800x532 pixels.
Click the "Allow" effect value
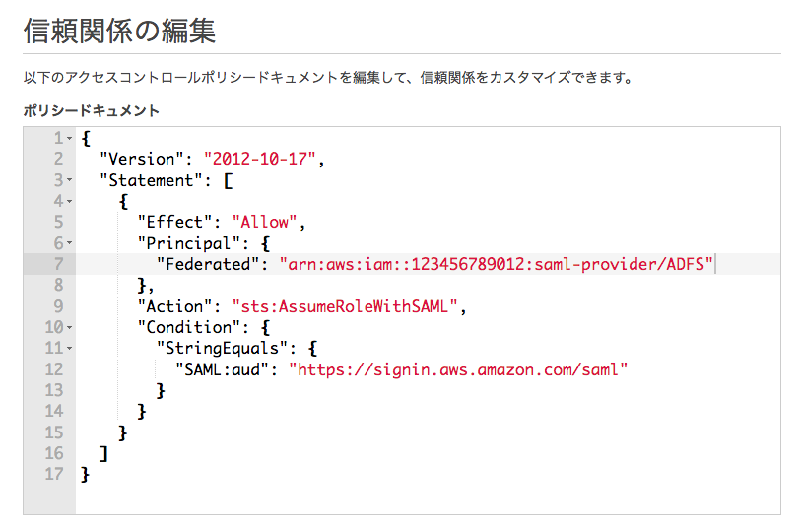click(265, 223)
